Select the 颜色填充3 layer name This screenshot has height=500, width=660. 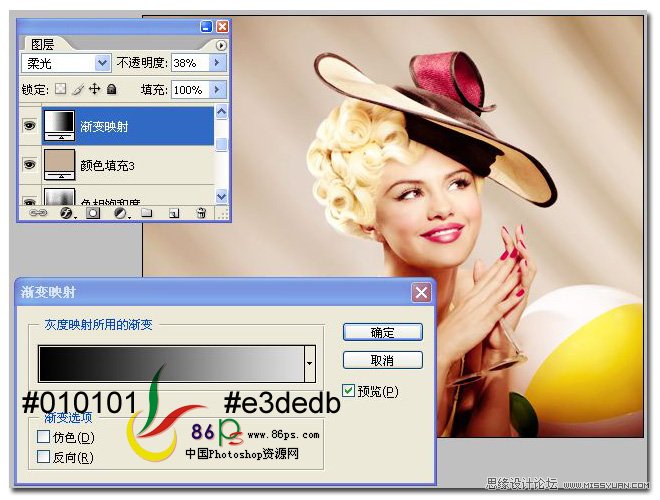click(x=107, y=165)
